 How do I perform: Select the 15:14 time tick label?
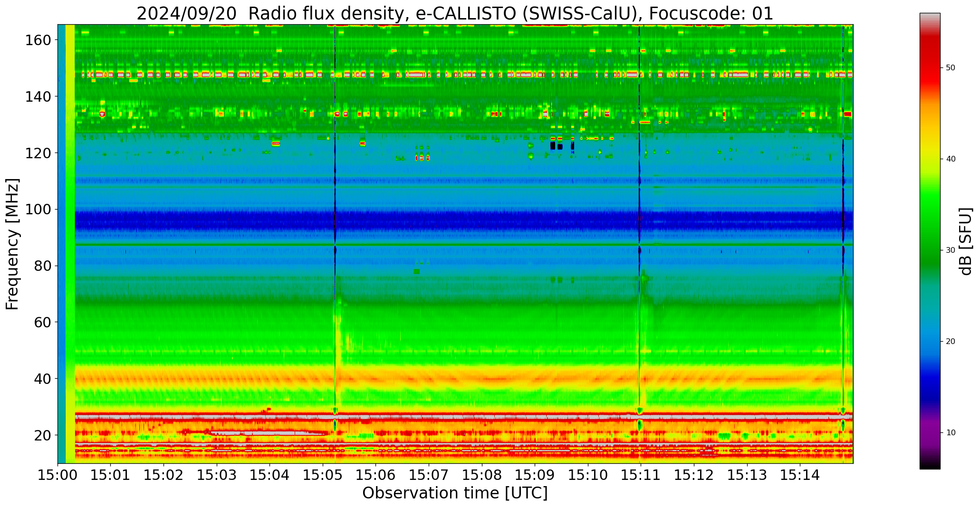click(x=800, y=475)
